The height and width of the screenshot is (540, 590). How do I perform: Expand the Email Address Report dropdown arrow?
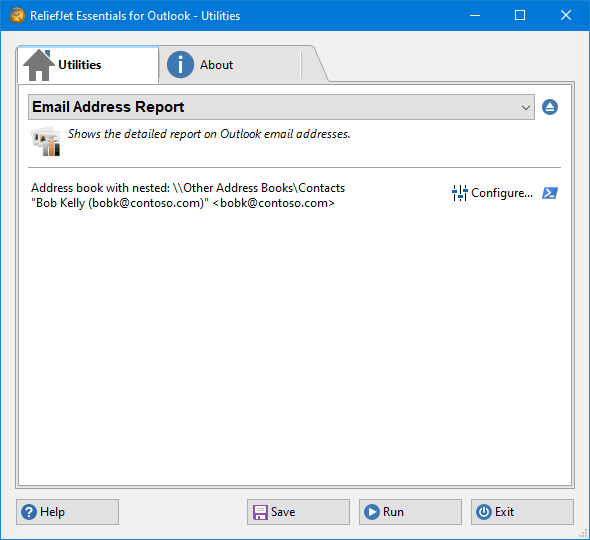click(526, 108)
